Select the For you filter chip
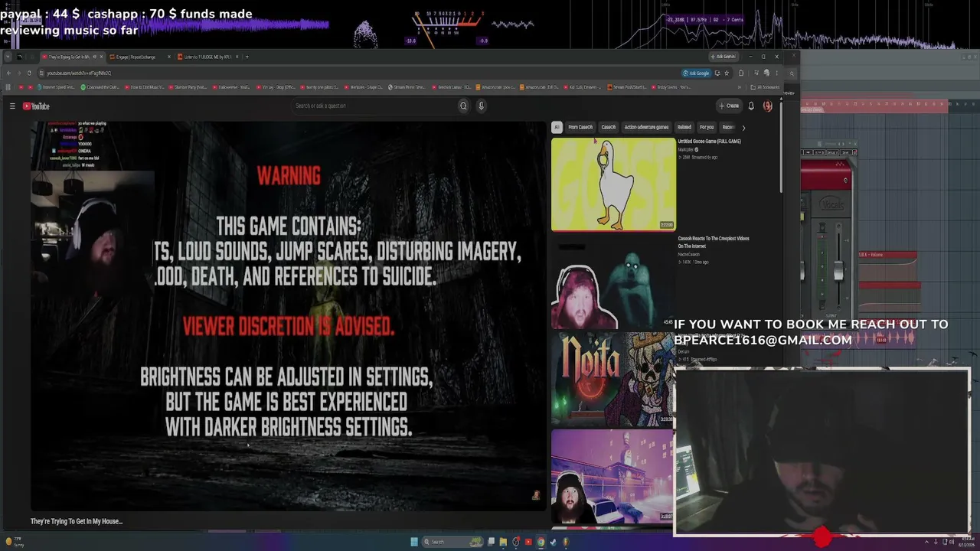The width and height of the screenshot is (980, 551). 707,127
